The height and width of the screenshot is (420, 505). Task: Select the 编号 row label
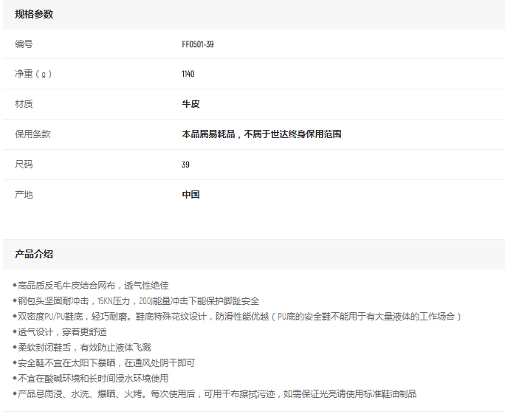(x=24, y=44)
